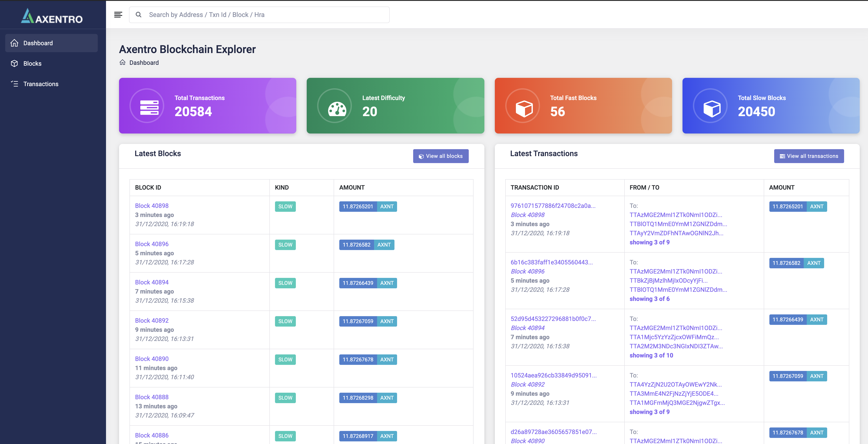This screenshot has width=868, height=444.
Task: Click address TTA2M2M3NDc3NGIxNDI3ZTAw
Action: tap(676, 346)
